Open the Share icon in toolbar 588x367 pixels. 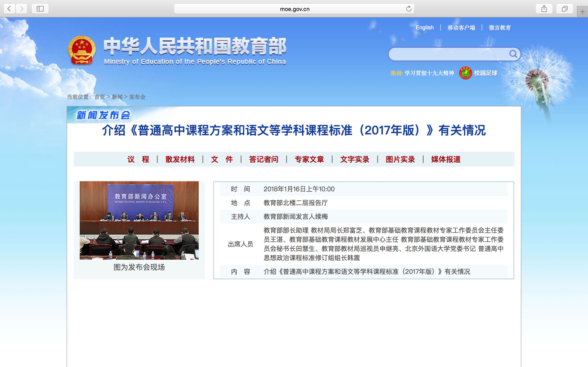[x=544, y=9]
